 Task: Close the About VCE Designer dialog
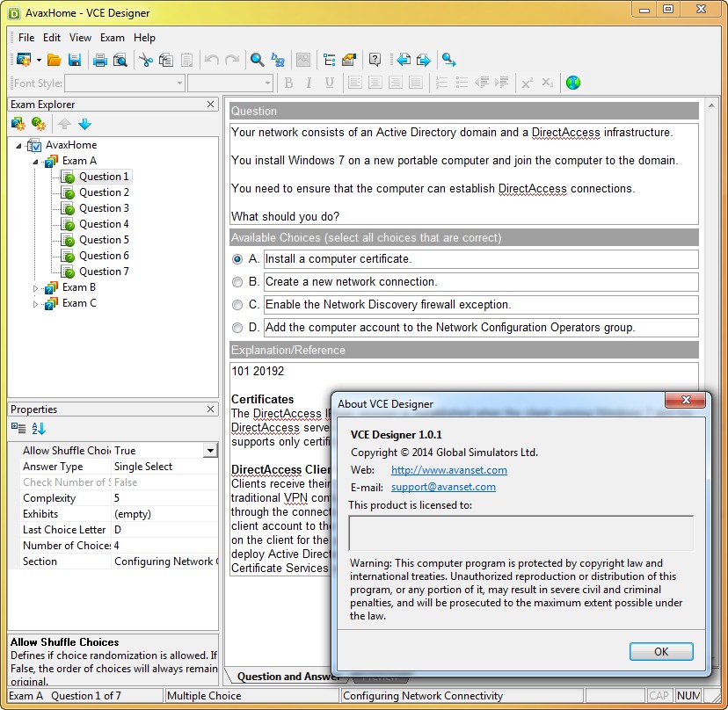click(x=685, y=400)
